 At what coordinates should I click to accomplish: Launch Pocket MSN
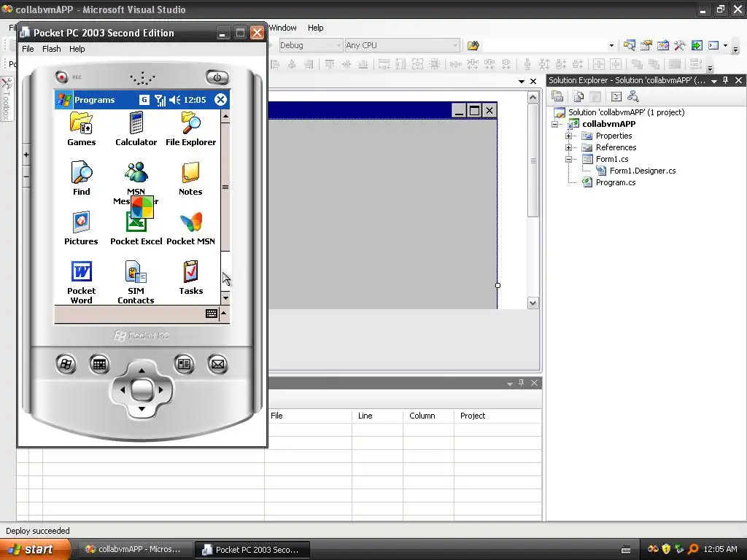click(x=190, y=227)
